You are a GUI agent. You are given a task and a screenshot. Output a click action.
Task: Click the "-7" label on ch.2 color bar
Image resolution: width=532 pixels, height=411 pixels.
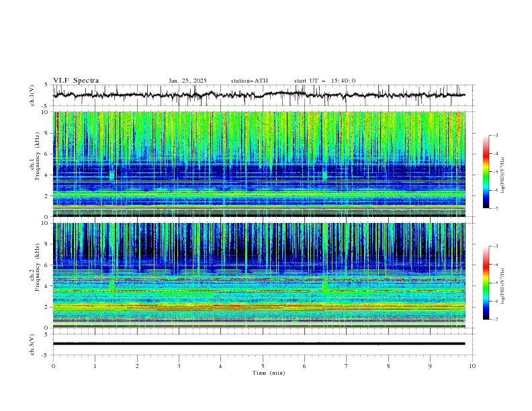(x=495, y=319)
